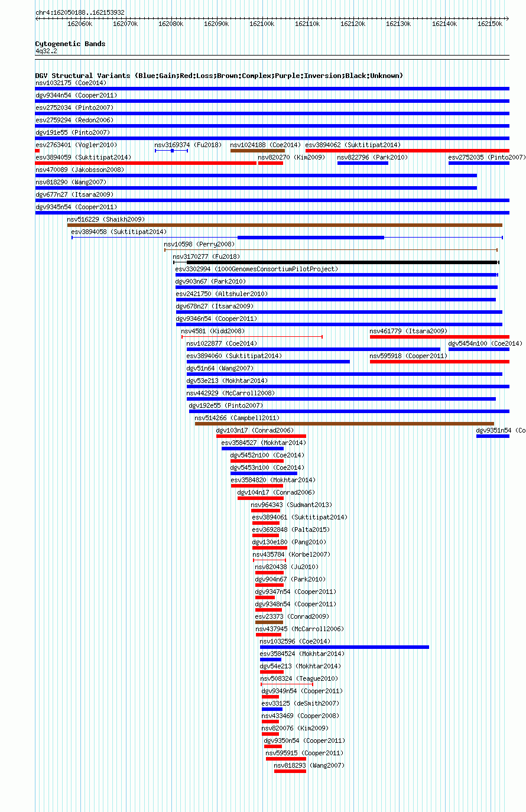526x812 pixels.
Task: Open dgv103n17 (Conrad2006) label
Action: [x=255, y=430]
